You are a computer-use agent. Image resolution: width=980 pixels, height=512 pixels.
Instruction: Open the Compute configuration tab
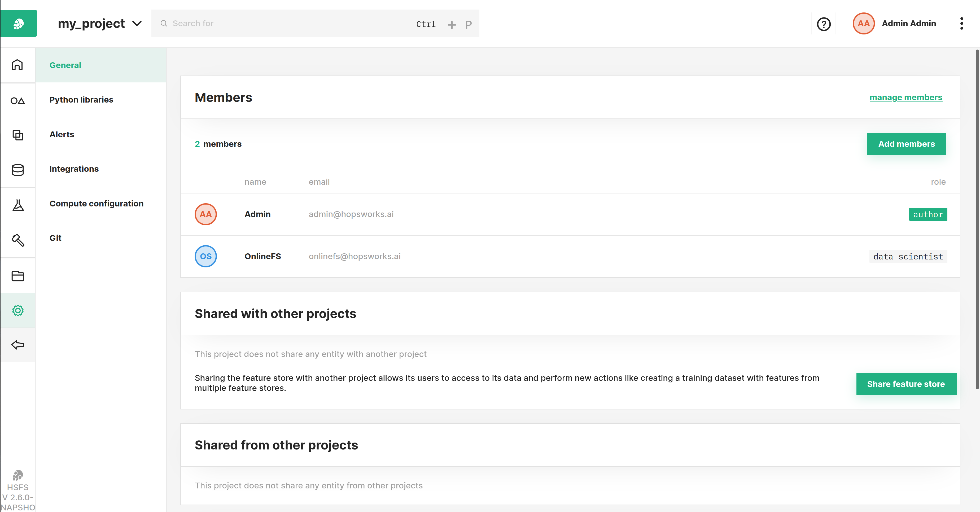[96, 203]
